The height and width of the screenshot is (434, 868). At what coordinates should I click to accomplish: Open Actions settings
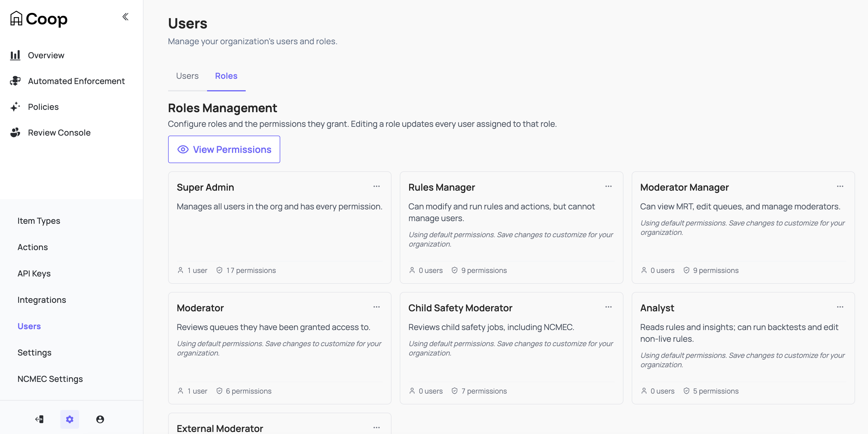(33, 247)
